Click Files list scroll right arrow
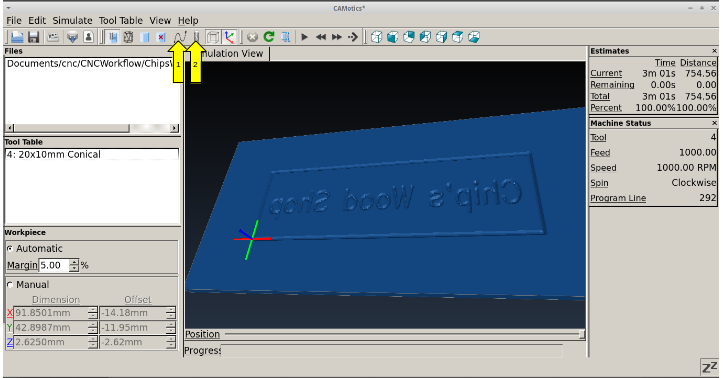 point(174,128)
